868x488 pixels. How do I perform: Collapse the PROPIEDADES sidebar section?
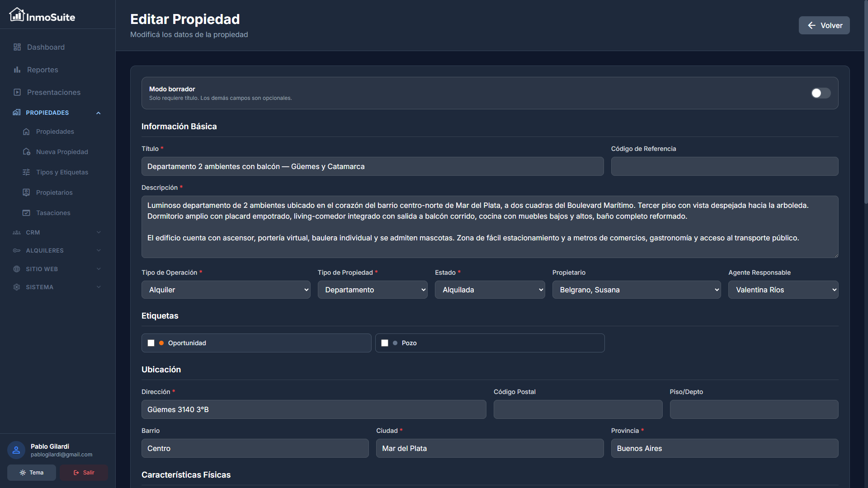pyautogui.click(x=98, y=113)
